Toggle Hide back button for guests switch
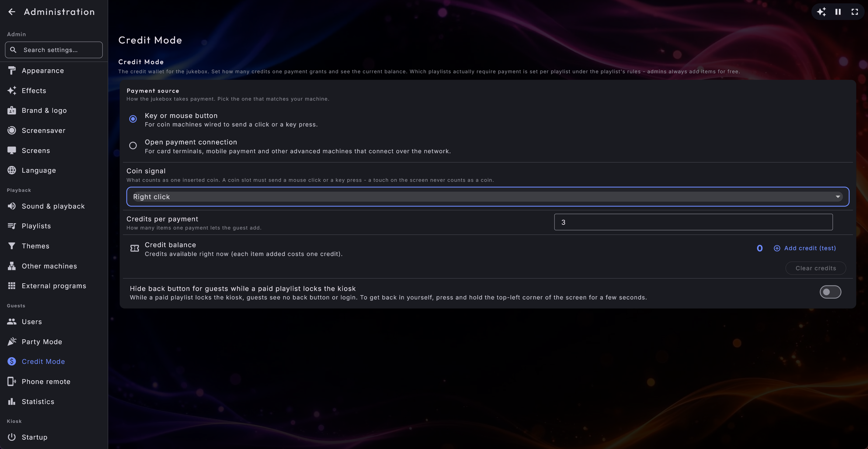 tap(830, 292)
